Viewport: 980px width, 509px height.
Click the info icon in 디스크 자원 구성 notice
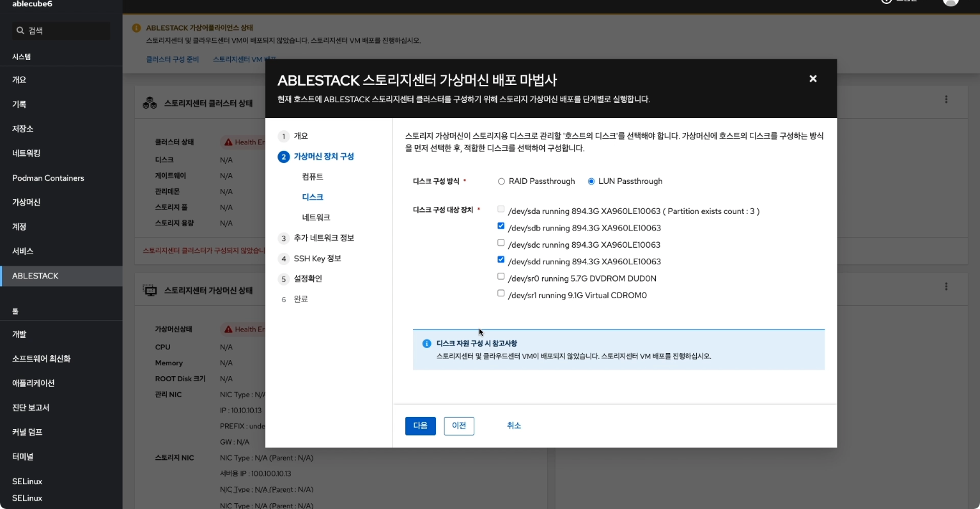pos(426,344)
